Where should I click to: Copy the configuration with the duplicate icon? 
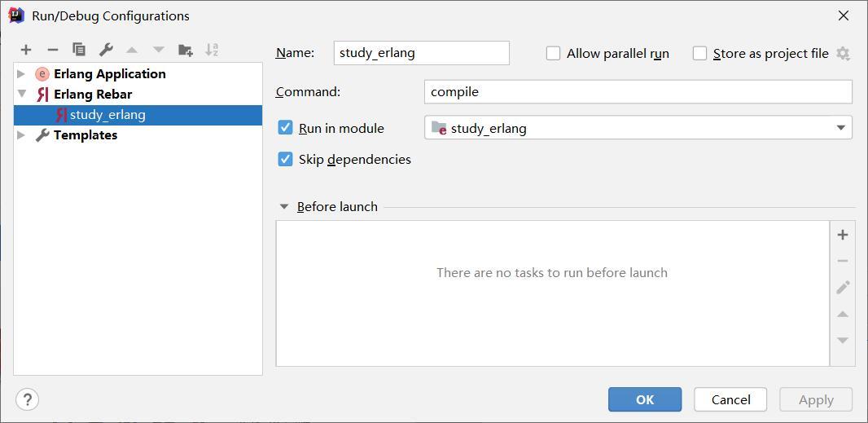pos(79,50)
